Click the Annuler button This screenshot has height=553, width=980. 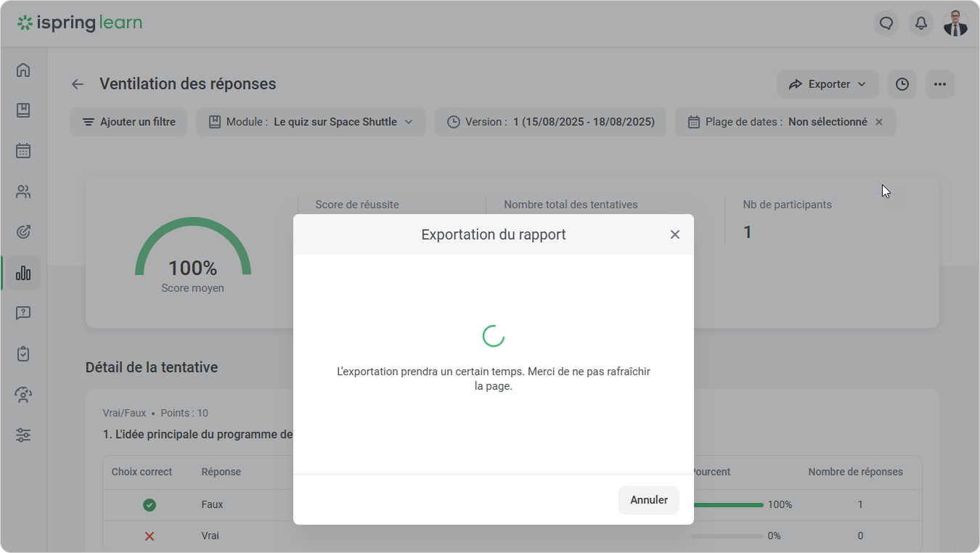pos(648,500)
